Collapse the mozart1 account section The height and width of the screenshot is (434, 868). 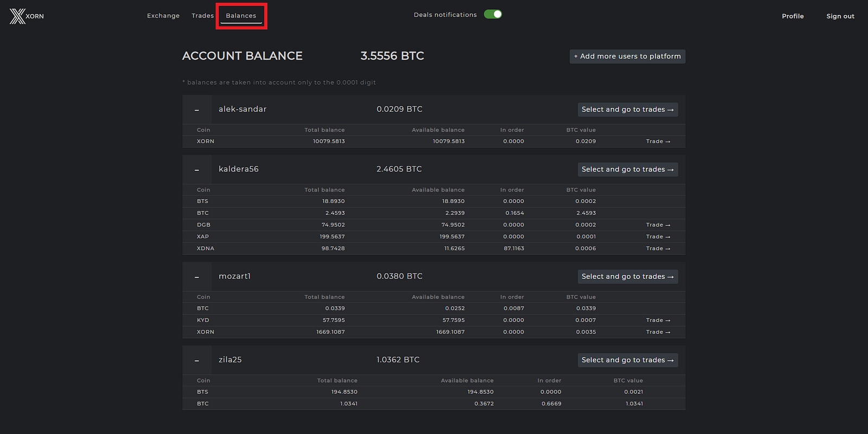coord(197,277)
